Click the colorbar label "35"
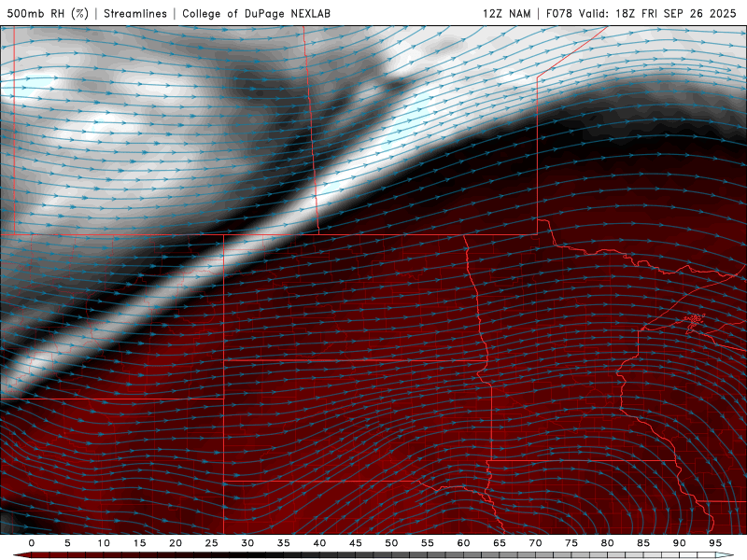 [x=284, y=543]
